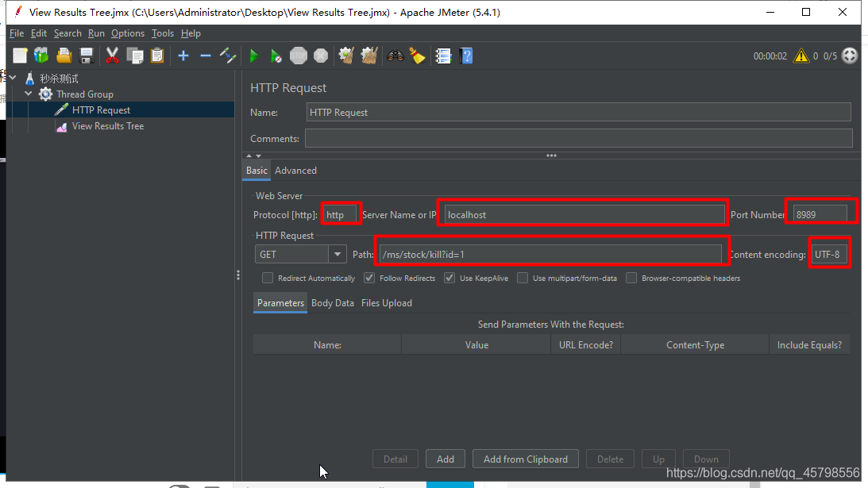This screenshot has height=488, width=868.
Task: Click the New test plan toolbar icon
Action: pyautogui.click(x=20, y=56)
